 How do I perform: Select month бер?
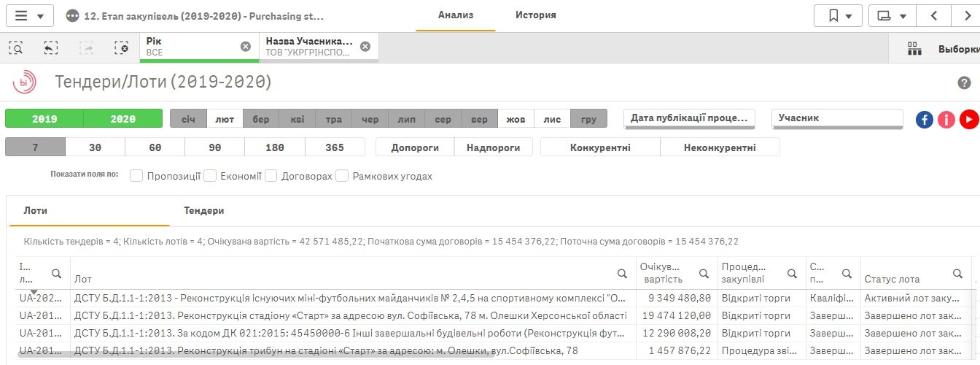click(x=261, y=118)
